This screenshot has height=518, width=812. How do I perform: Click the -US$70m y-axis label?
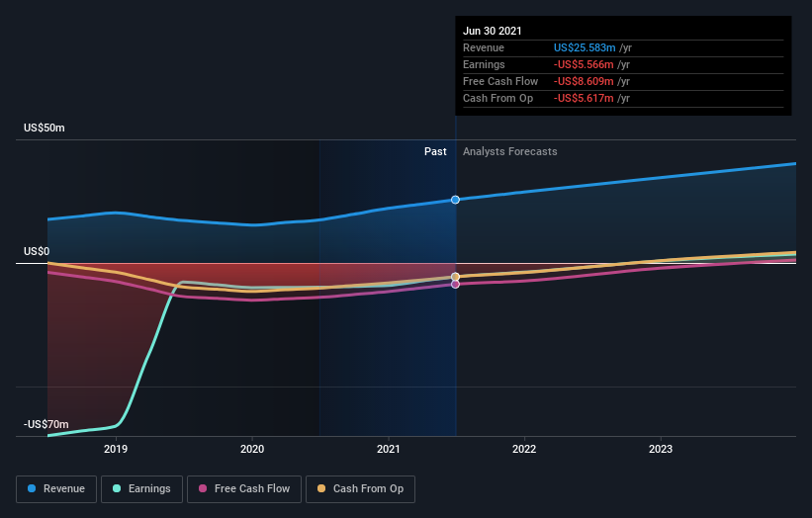pyautogui.click(x=45, y=424)
